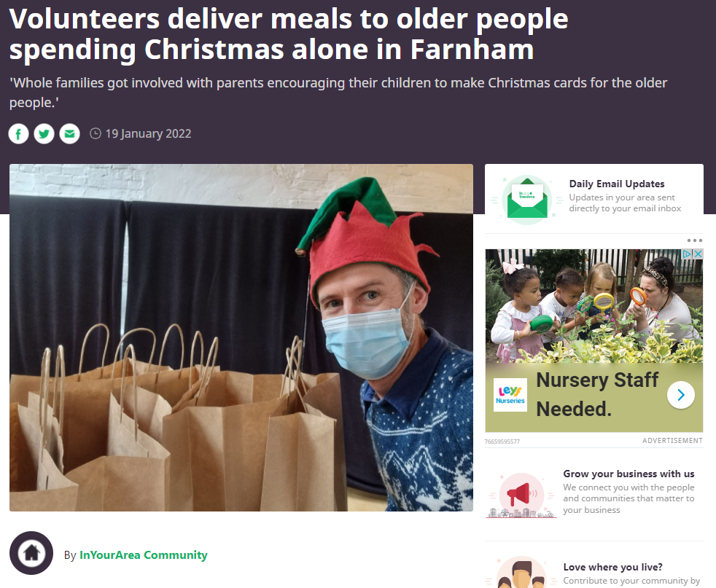Click the AdChoices icon on advert

point(687,254)
